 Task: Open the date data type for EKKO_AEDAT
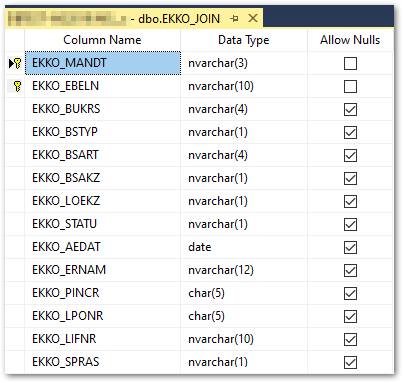click(x=244, y=247)
